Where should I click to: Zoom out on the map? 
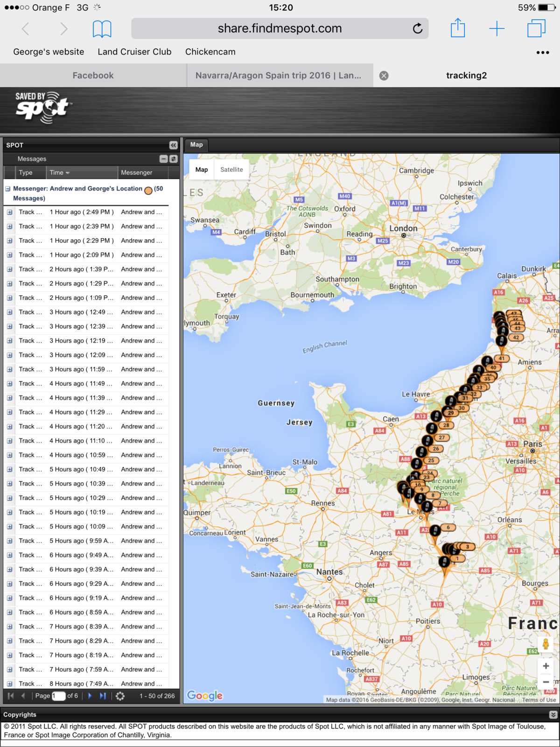point(546,682)
